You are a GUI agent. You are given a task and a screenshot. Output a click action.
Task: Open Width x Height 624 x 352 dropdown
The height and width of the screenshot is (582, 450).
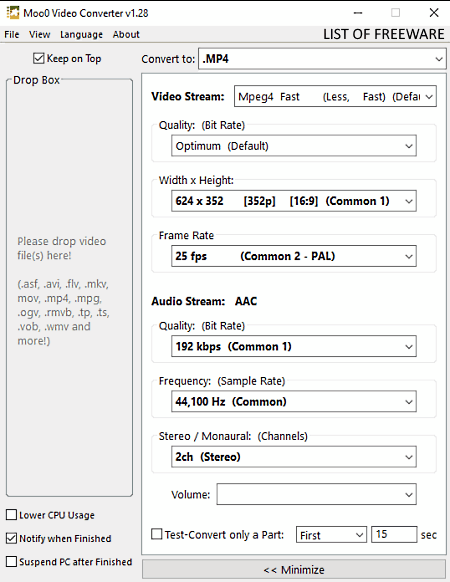[x=294, y=201]
